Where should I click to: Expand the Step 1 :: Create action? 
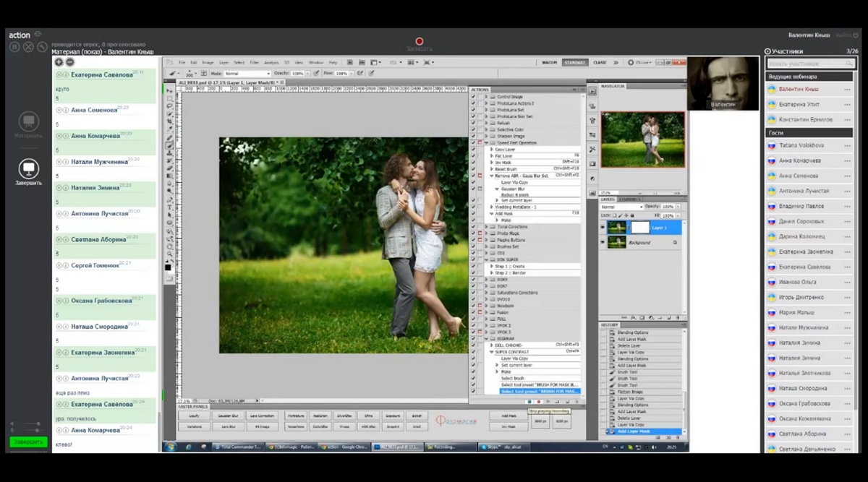pyautogui.click(x=492, y=266)
